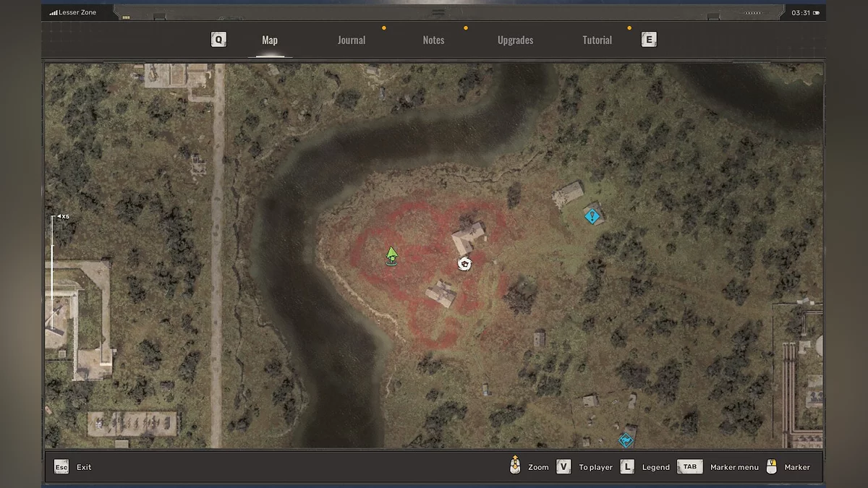Click the orange notification dot on Notes

[466, 28]
